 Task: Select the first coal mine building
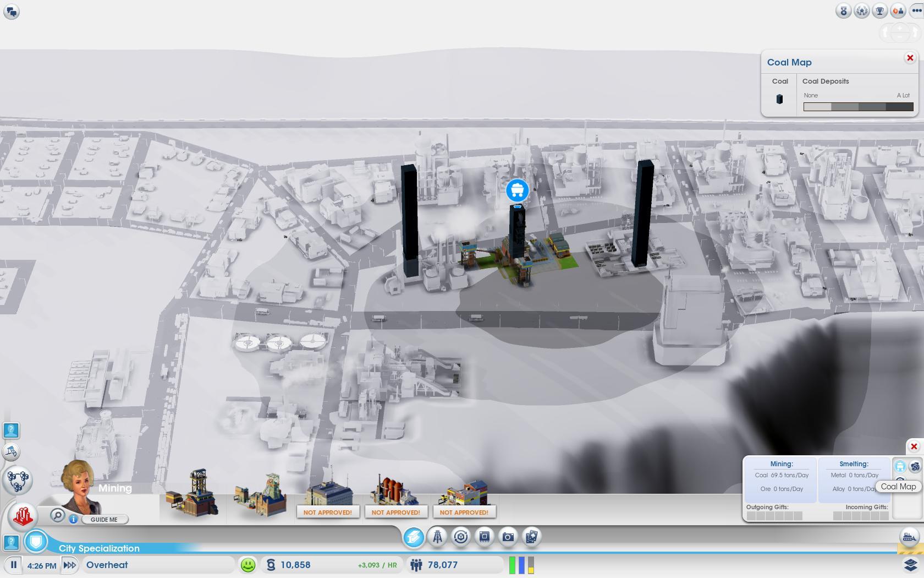pyautogui.click(x=192, y=494)
